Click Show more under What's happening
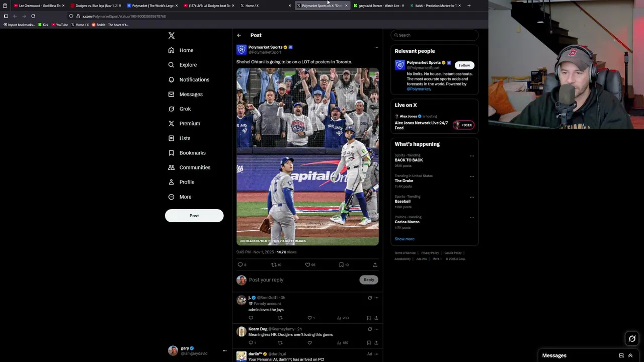Image resolution: width=644 pixels, height=362 pixels. tap(405, 239)
